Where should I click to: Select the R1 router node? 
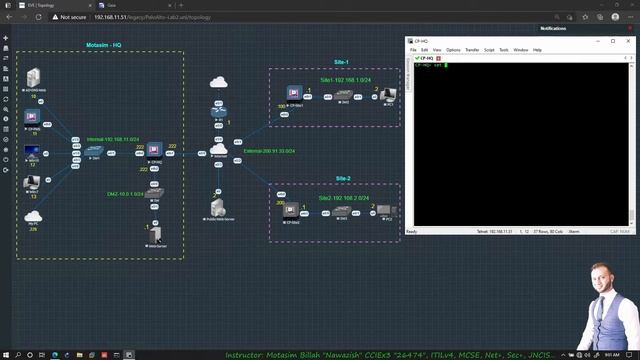[x=219, y=111]
